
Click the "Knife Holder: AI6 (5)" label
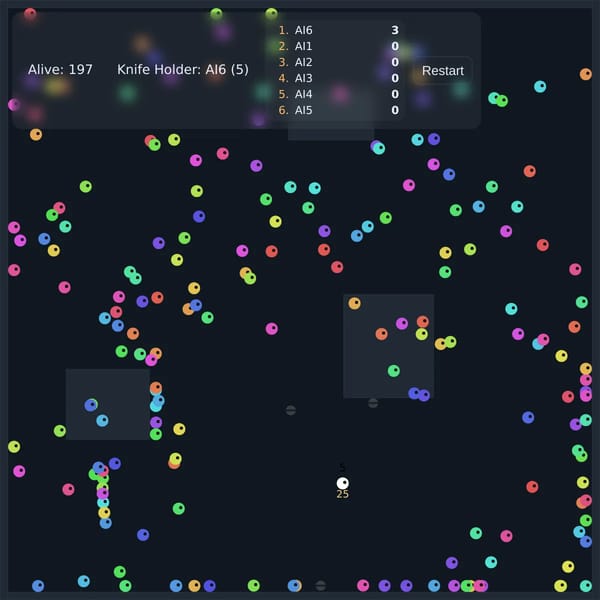coord(183,70)
